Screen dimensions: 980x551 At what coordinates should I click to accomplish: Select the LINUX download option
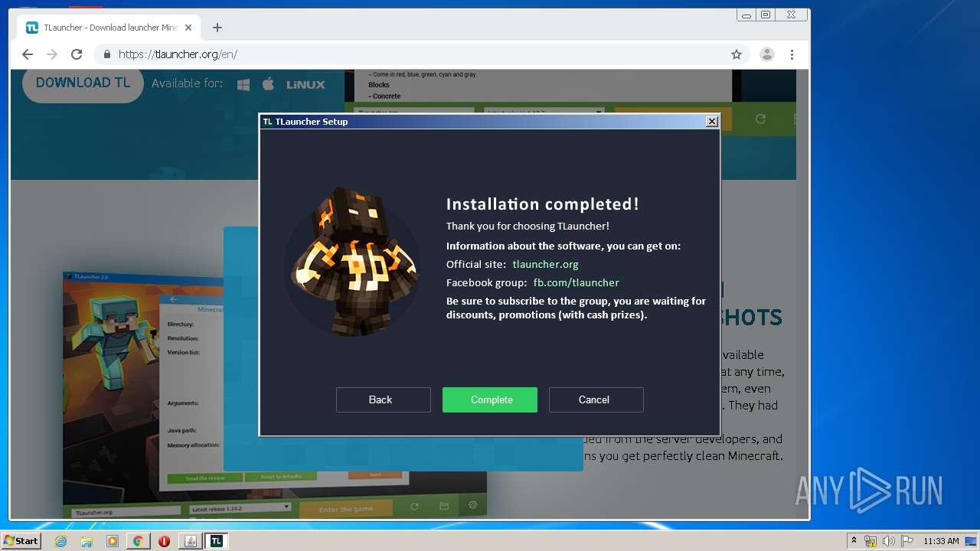click(305, 84)
